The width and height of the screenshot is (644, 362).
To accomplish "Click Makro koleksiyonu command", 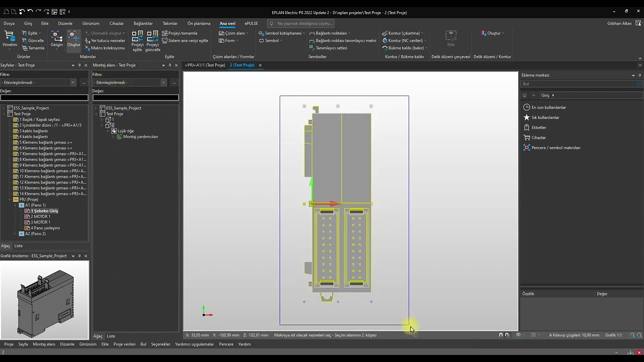I will pos(105,48).
